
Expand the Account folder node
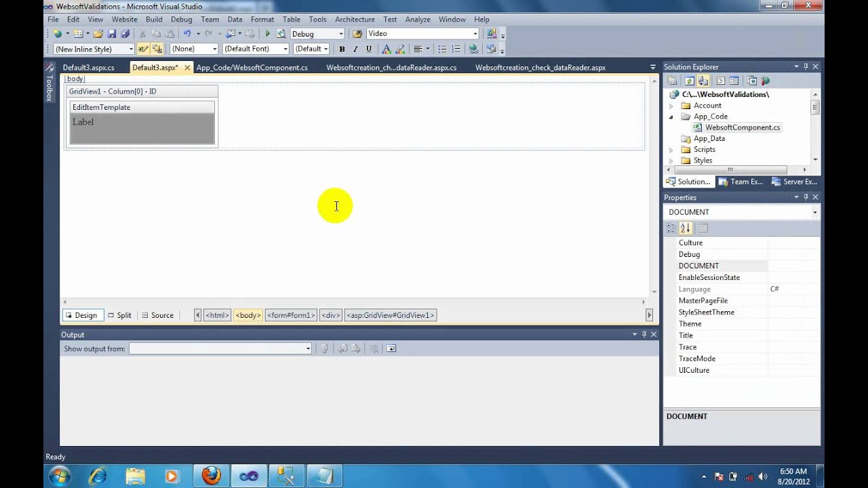click(x=671, y=106)
